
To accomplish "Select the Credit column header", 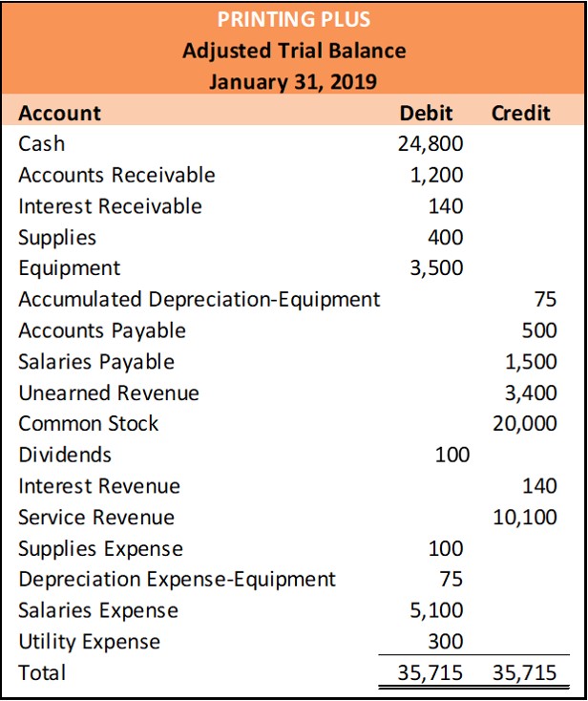I will 521,113.
